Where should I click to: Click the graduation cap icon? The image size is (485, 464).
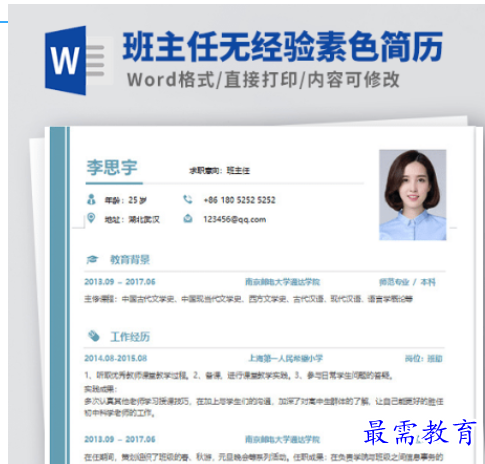(92, 259)
